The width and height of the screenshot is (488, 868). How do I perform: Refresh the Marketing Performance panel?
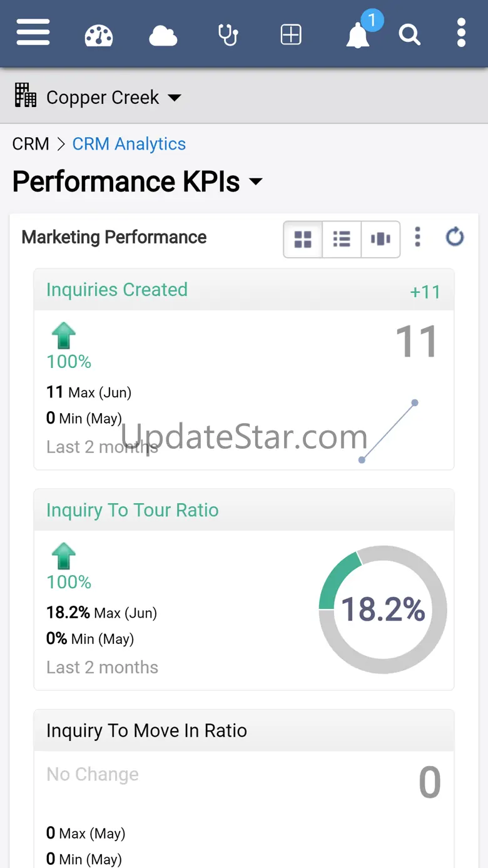(x=455, y=237)
